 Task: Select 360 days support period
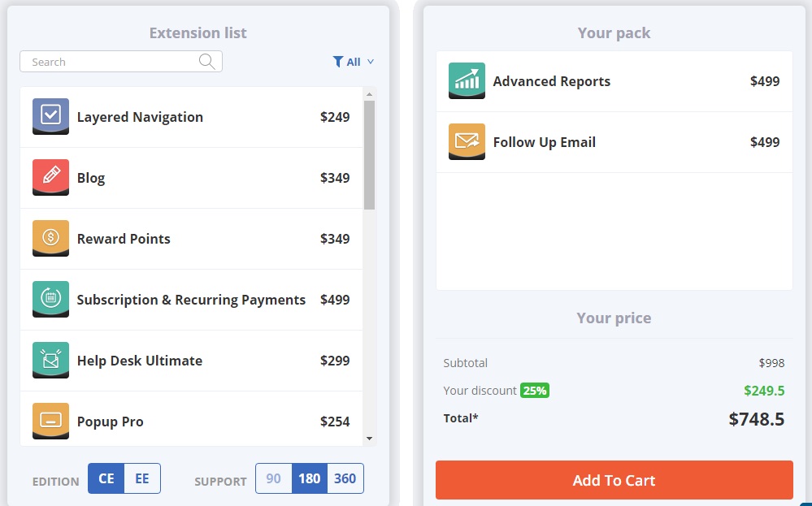tap(345, 478)
